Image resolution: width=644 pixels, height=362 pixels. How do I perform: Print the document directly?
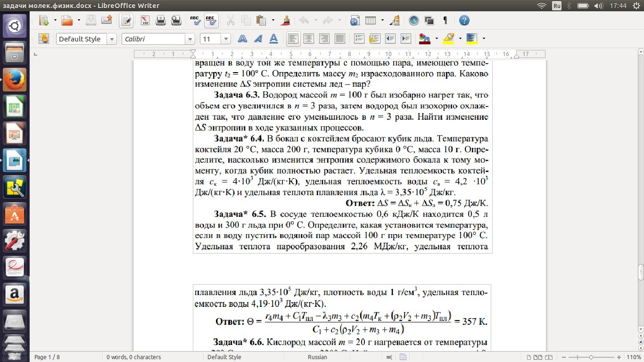tap(161, 20)
